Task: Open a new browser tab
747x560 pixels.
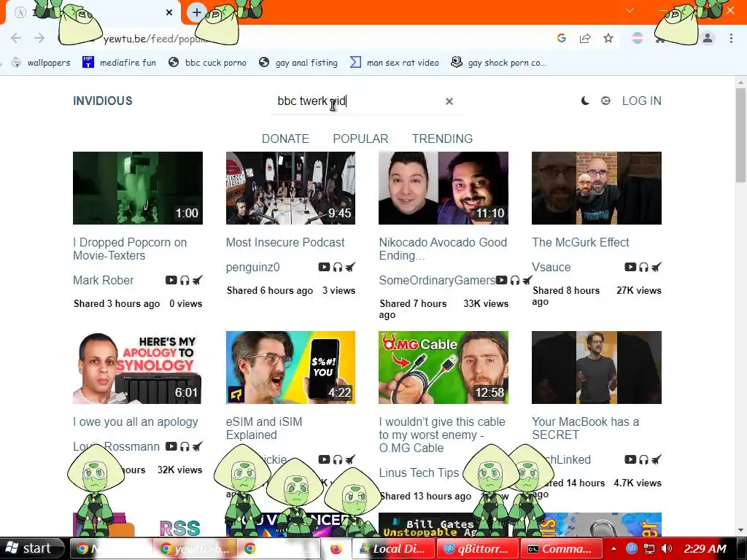Action: coord(196,12)
